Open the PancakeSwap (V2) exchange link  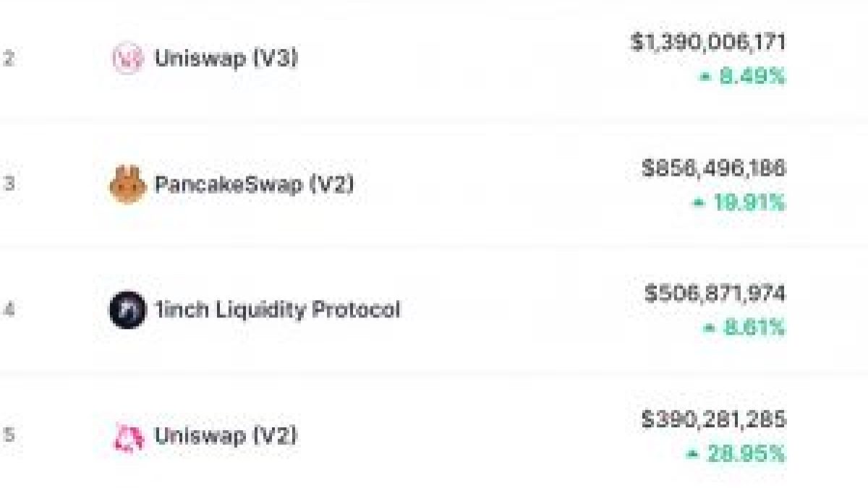[255, 184]
